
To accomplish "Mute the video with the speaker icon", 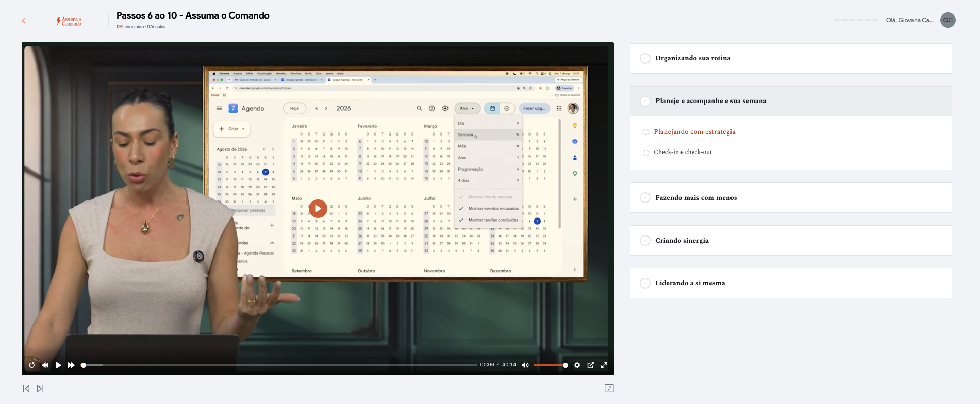I will point(525,365).
